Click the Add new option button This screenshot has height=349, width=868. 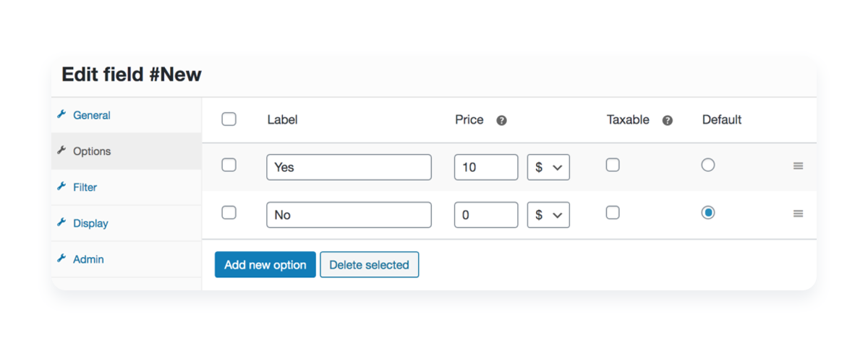(x=265, y=265)
